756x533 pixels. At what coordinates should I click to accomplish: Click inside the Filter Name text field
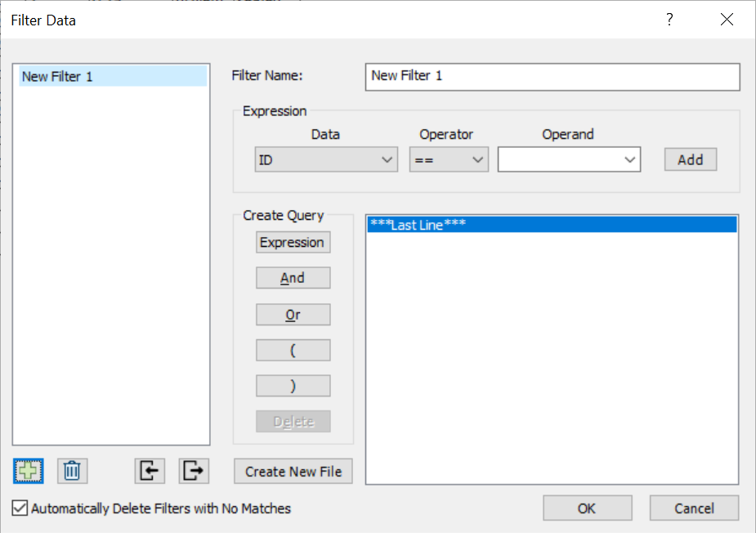coord(552,77)
